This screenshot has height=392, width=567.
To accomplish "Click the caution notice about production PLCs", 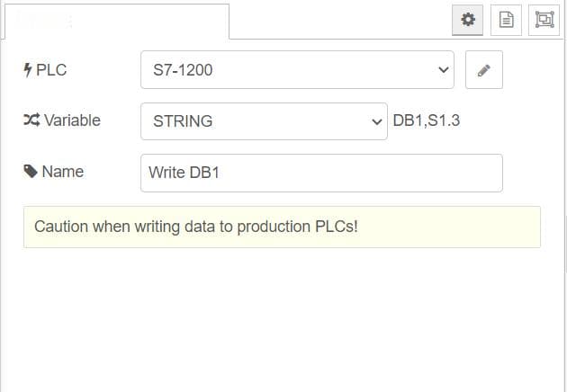I will click(x=282, y=227).
